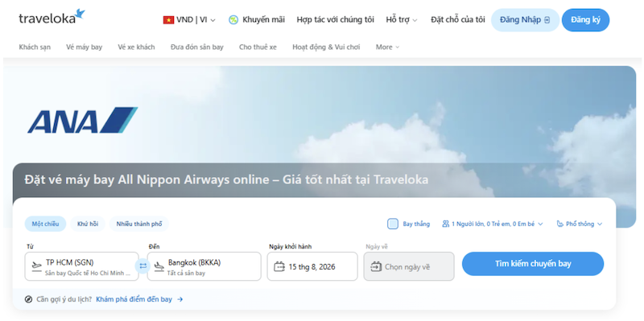Viewport: 644px width, 321px height.
Task: Open Cho thuê xe tab
Action: coord(258,47)
